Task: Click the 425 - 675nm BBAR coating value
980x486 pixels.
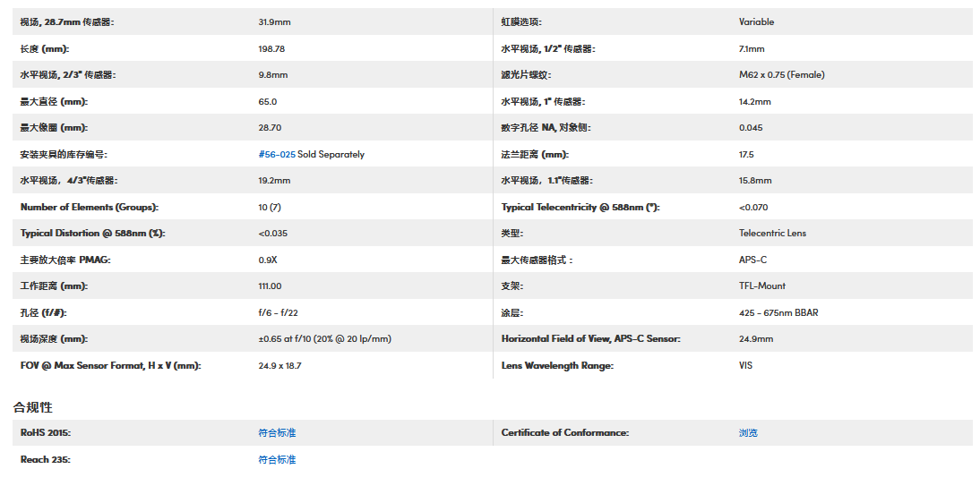Action: pos(778,313)
